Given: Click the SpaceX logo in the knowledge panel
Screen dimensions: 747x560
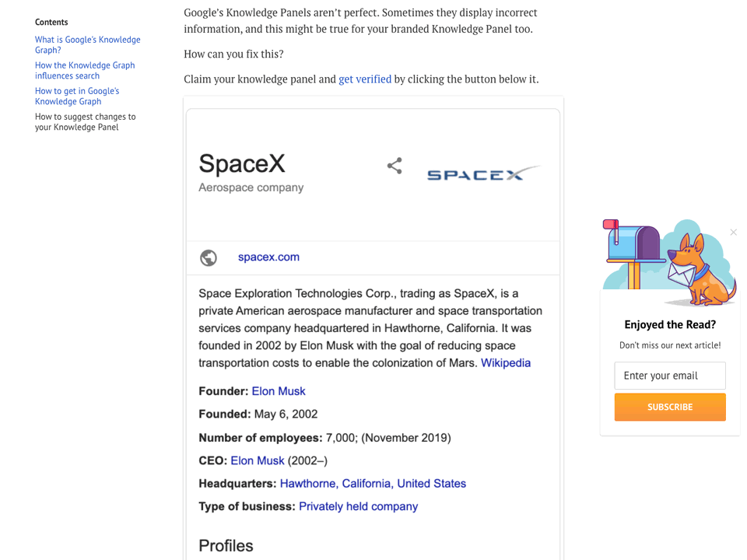Looking at the screenshot, I should pos(482,173).
